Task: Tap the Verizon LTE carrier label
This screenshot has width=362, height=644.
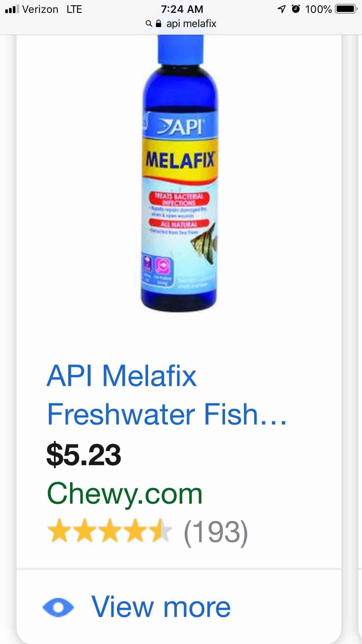Action: pyautogui.click(x=52, y=9)
